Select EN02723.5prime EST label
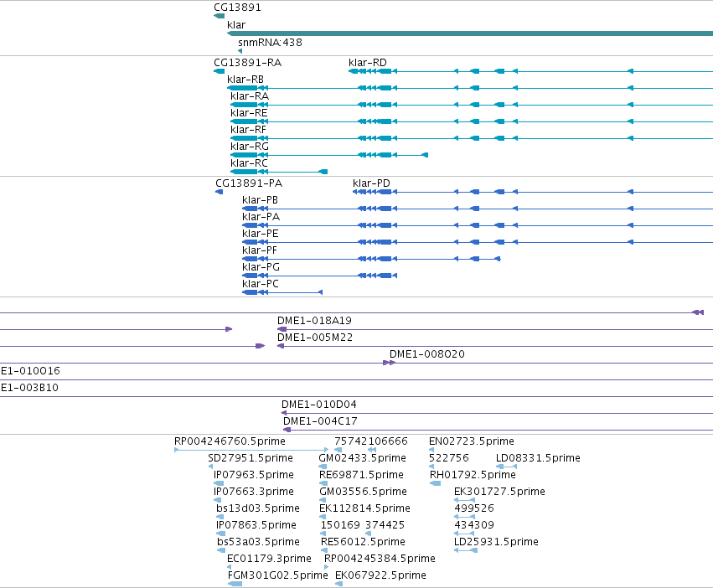Image resolution: width=713 pixels, height=588 pixels. pyautogui.click(x=472, y=441)
